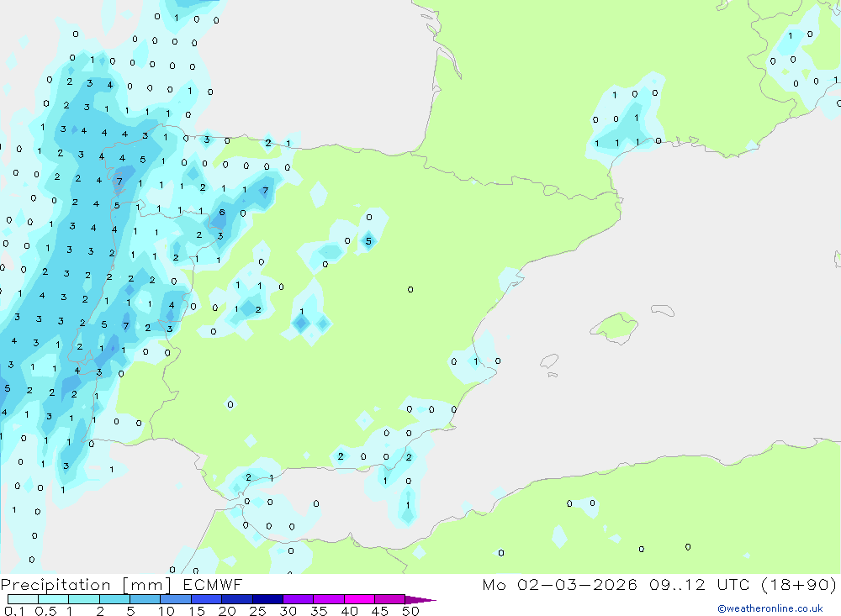Click the 0.5 to 1 mm legend swatch
Image resolution: width=841 pixels, height=616 pixels.
[53, 599]
